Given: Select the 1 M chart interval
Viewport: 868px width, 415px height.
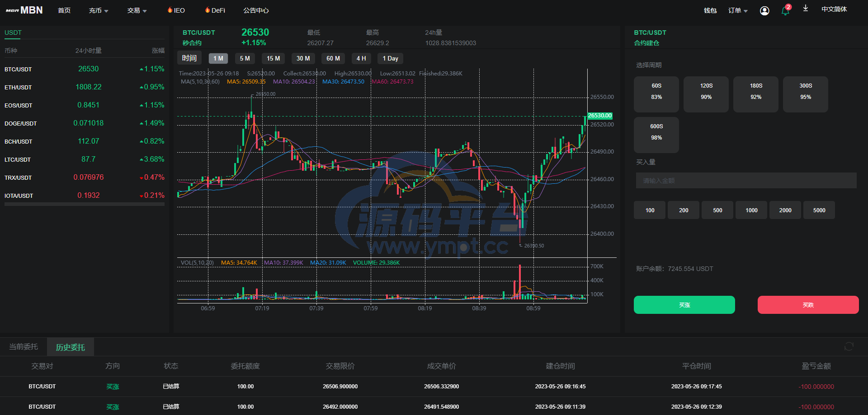Looking at the screenshot, I should point(218,58).
